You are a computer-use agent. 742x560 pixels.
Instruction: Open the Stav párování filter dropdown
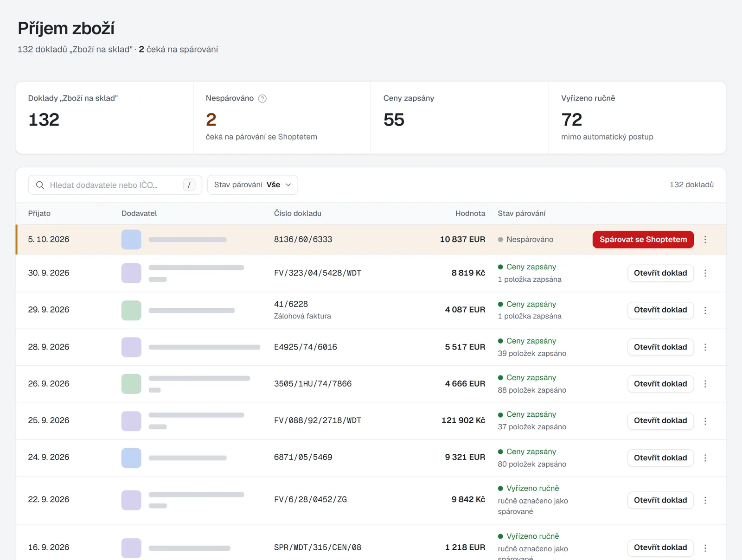point(253,185)
